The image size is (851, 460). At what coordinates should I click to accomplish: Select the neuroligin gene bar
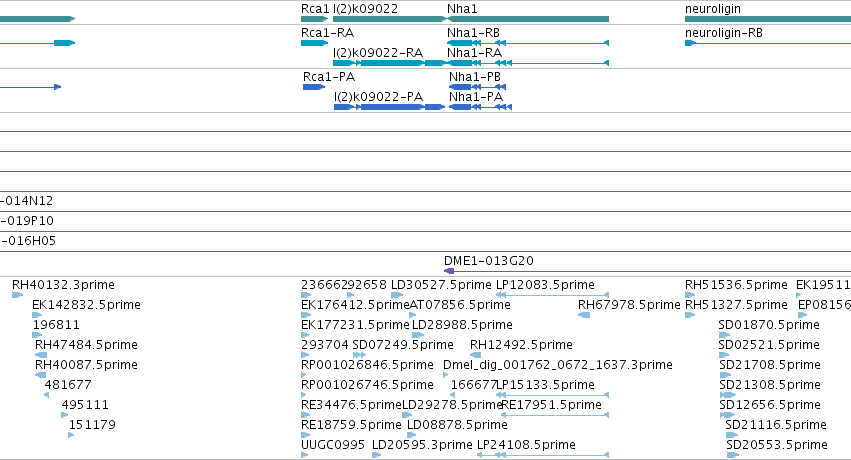point(768,19)
